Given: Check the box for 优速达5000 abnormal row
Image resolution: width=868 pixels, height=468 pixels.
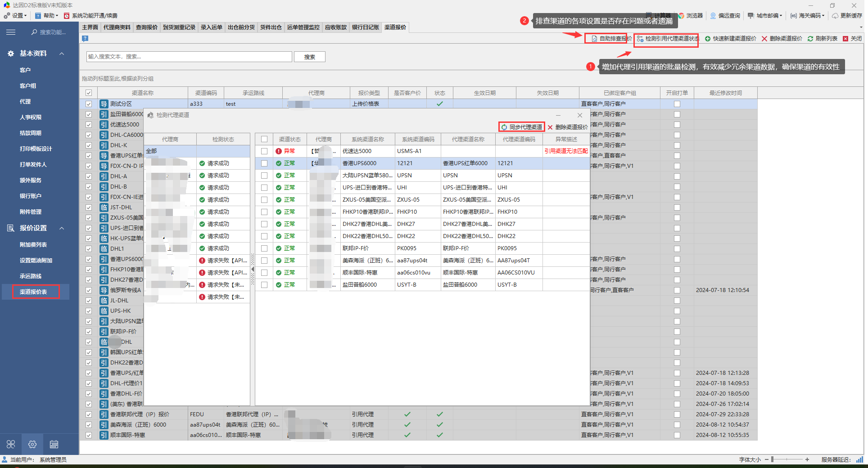Looking at the screenshot, I should click(x=264, y=151).
